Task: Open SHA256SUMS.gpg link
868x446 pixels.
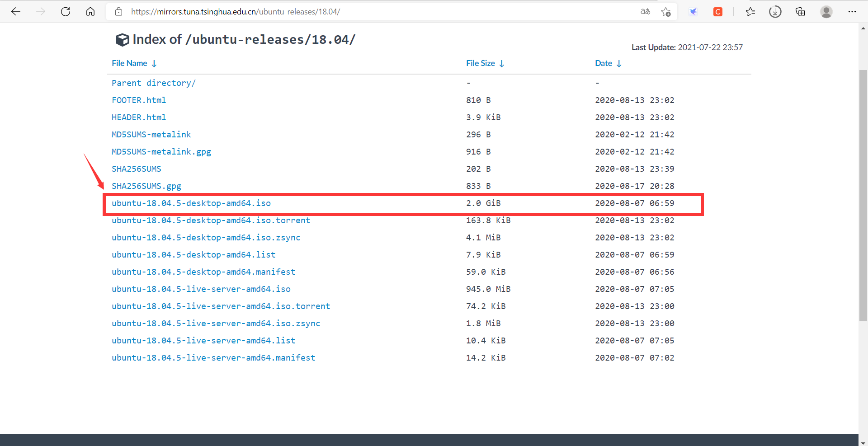Action: (146, 186)
